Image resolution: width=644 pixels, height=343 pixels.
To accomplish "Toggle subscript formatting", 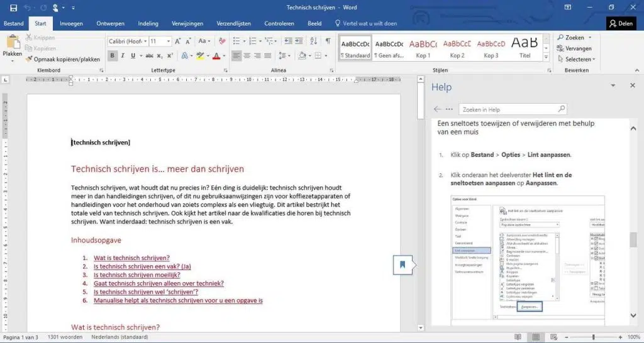I will point(160,55).
